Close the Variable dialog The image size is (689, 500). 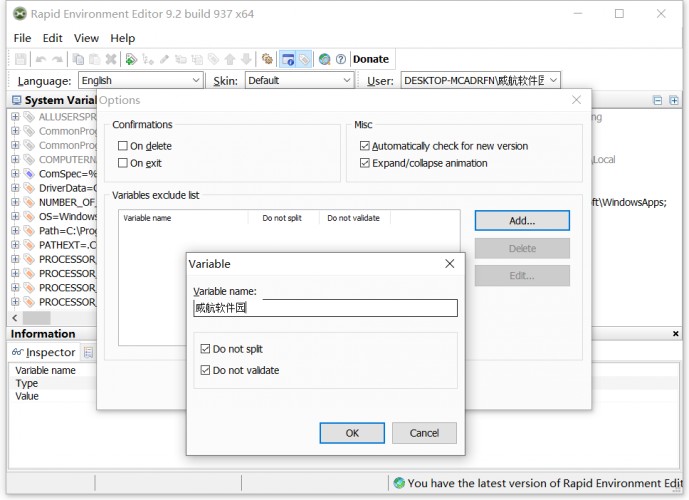click(x=450, y=264)
